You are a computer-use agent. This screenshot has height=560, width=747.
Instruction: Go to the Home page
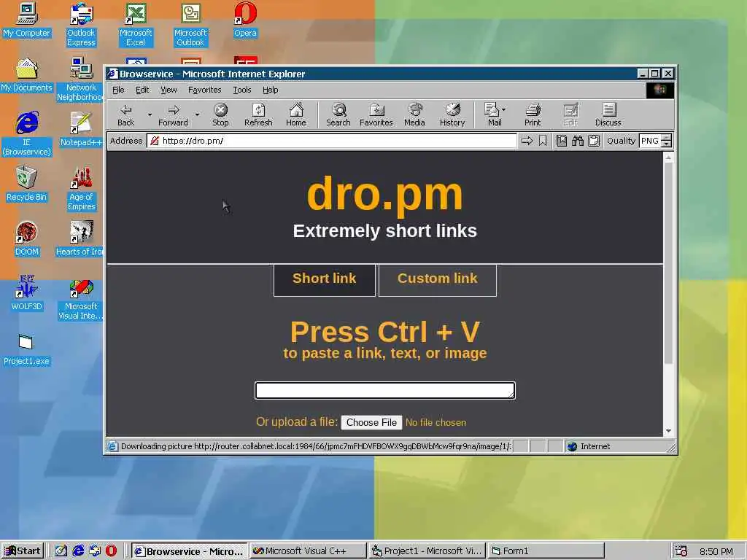tap(296, 114)
